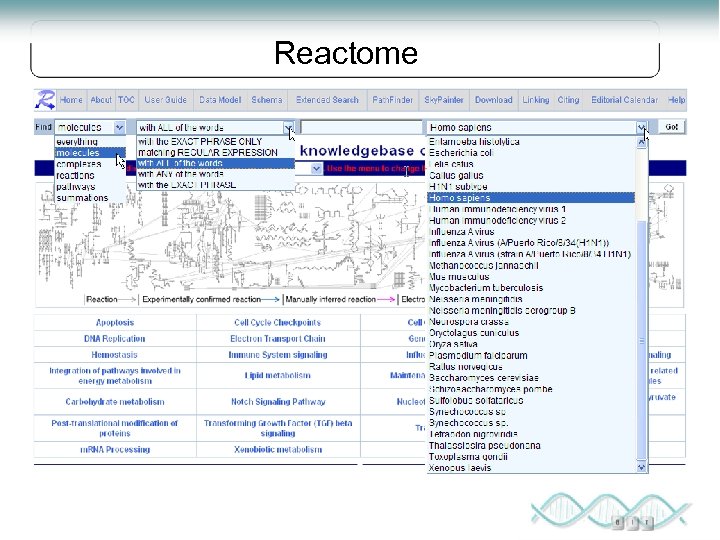Click the Go! button

click(672, 127)
